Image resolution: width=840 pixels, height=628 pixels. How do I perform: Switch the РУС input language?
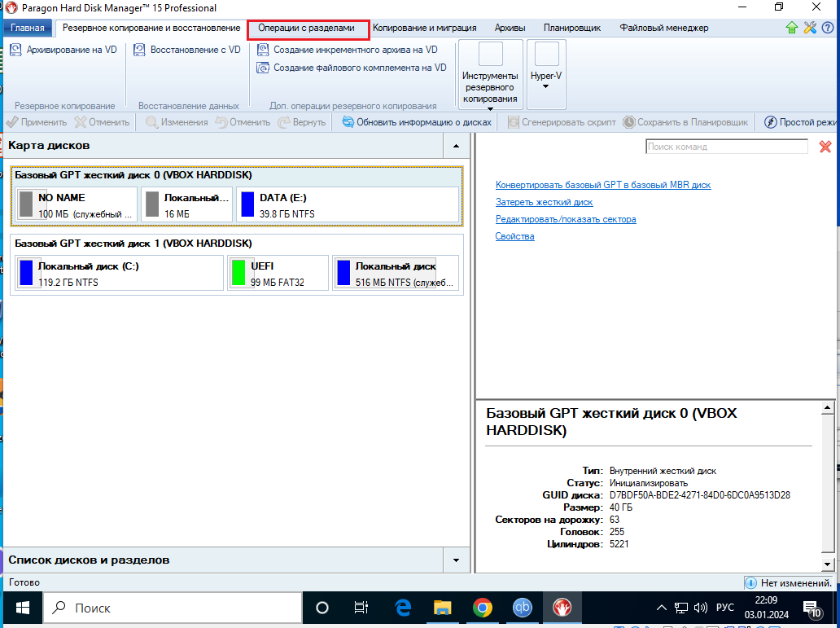(x=724, y=608)
